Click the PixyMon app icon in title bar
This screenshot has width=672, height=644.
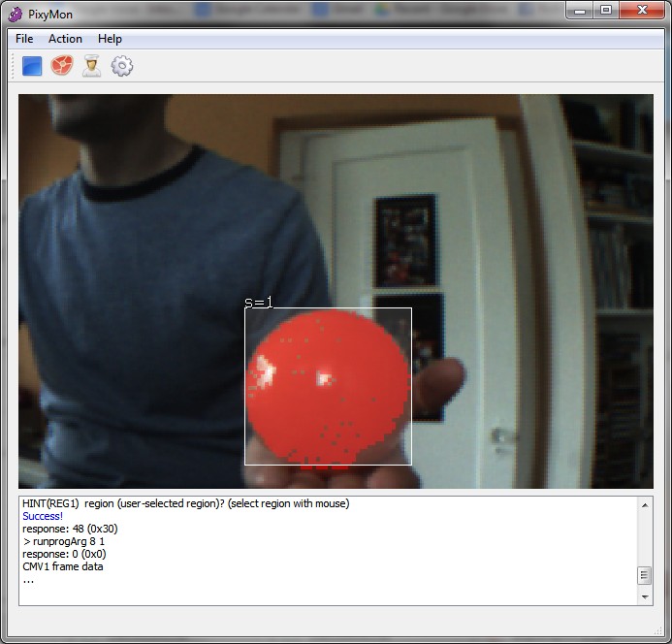click(16, 13)
